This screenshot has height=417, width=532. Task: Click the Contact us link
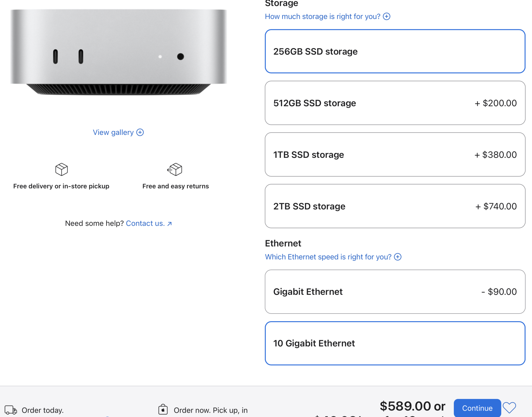click(x=145, y=223)
